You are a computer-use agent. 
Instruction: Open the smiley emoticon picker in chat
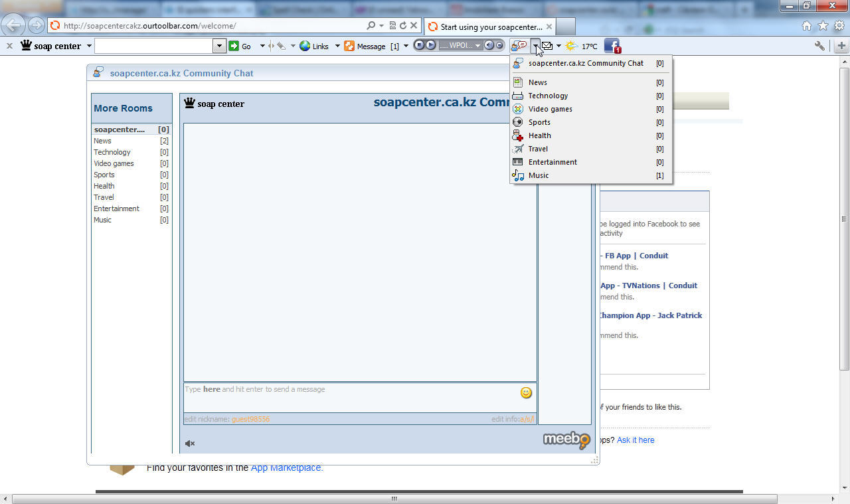click(526, 392)
